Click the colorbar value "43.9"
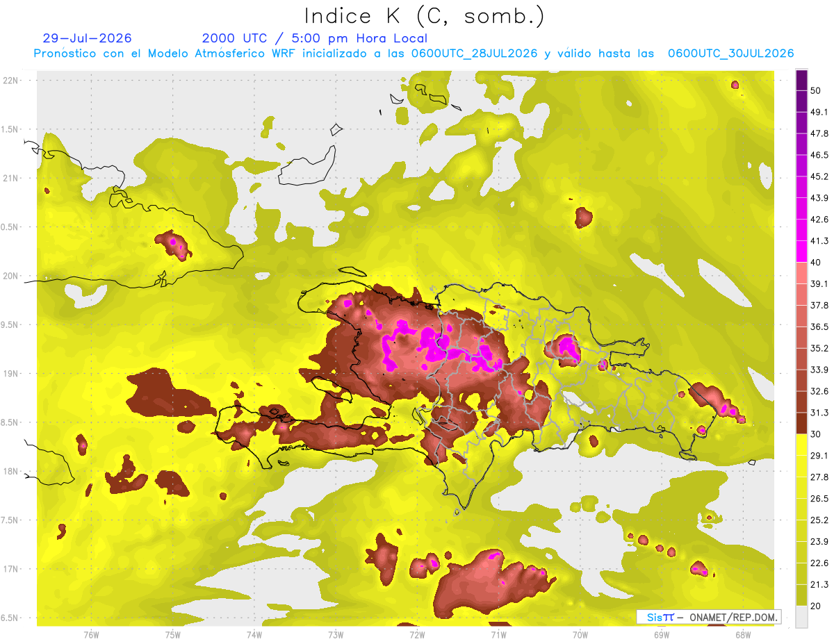 (819, 198)
